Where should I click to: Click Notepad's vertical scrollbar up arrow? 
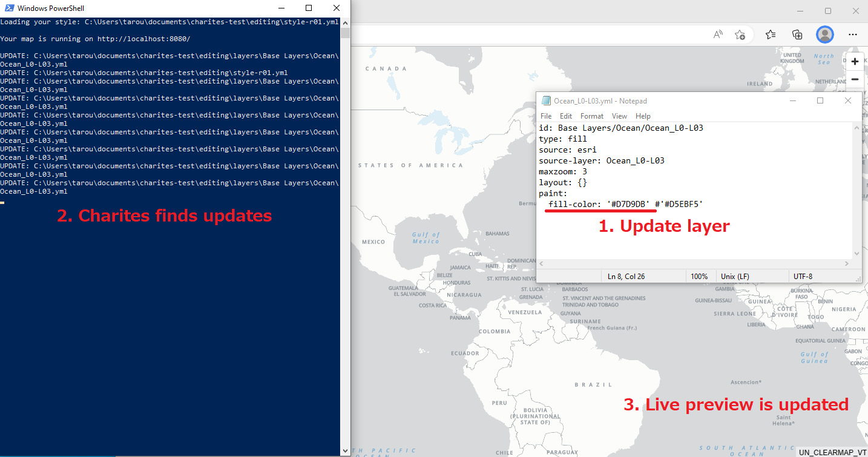[x=856, y=128]
